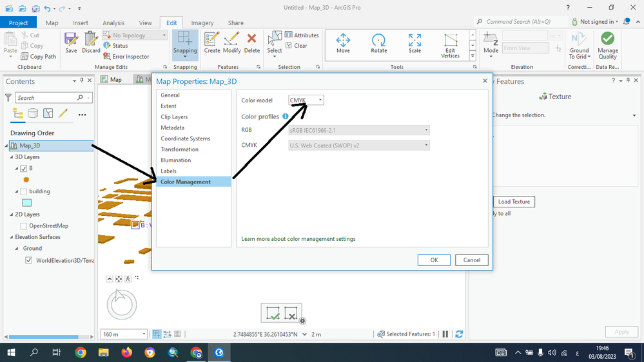Screen dimensions: 644x362
Task: Select the Metadata page
Action: [173, 128]
